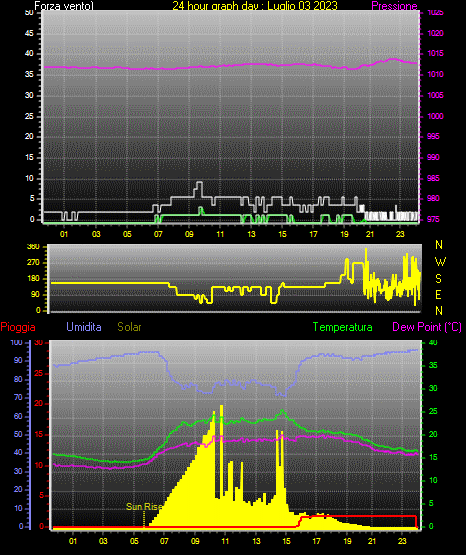Click hour 23 on wind graph axis
This screenshot has height=555, width=466.
400,234
